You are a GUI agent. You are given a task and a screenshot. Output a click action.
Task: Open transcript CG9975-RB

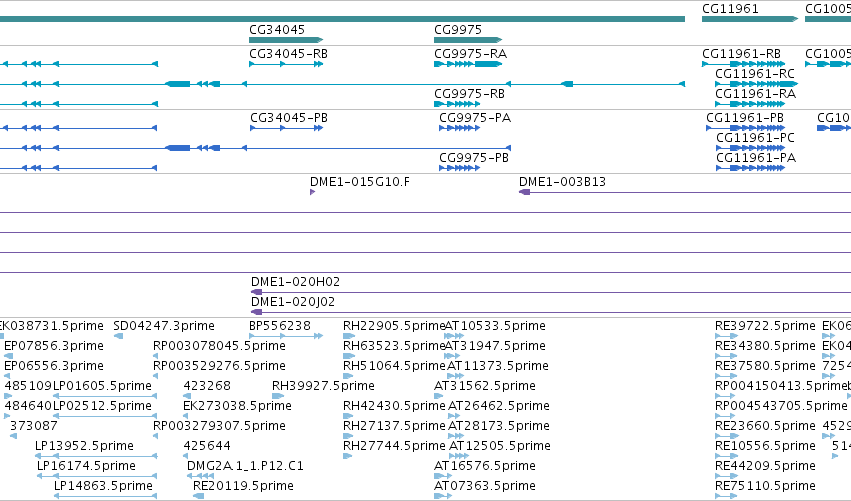tap(469, 94)
